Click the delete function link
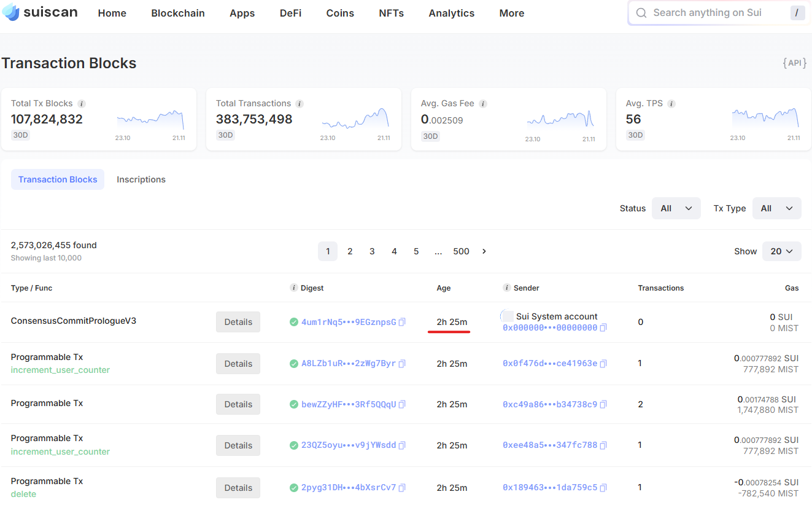This screenshot has height=505, width=812. click(23, 494)
